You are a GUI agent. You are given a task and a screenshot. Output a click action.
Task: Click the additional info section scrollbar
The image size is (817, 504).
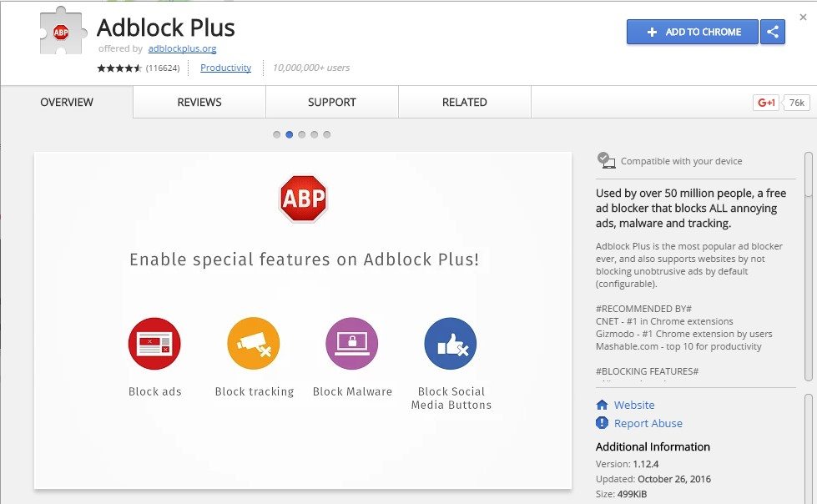(x=808, y=448)
